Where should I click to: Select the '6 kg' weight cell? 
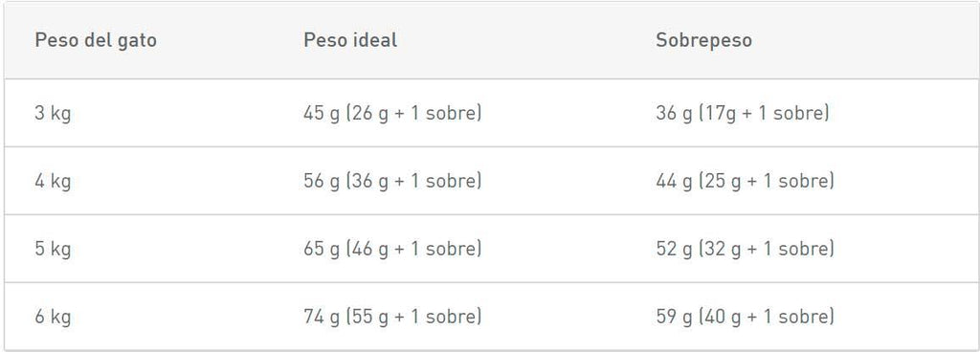(x=54, y=317)
